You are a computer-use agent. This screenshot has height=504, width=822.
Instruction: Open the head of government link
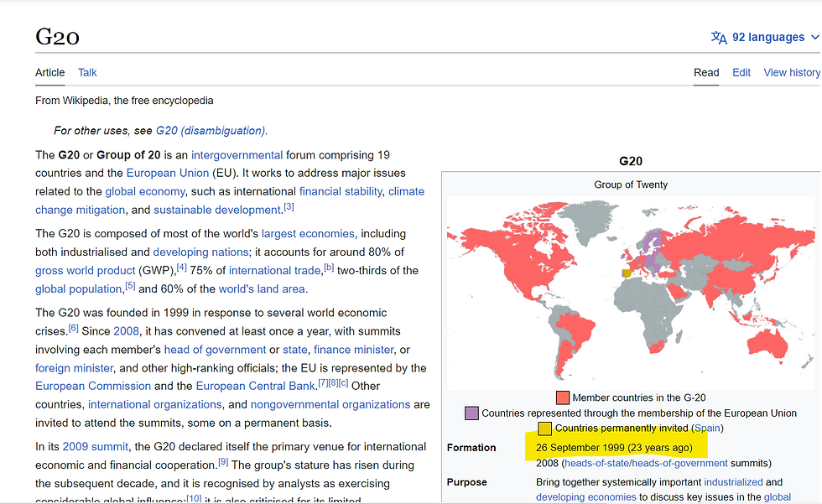[215, 350]
